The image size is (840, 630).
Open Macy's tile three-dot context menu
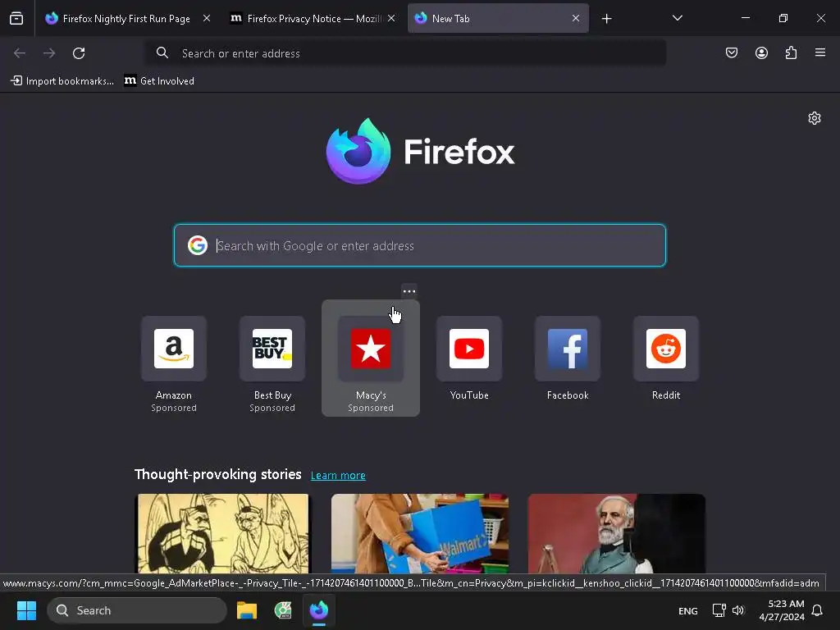pos(409,291)
